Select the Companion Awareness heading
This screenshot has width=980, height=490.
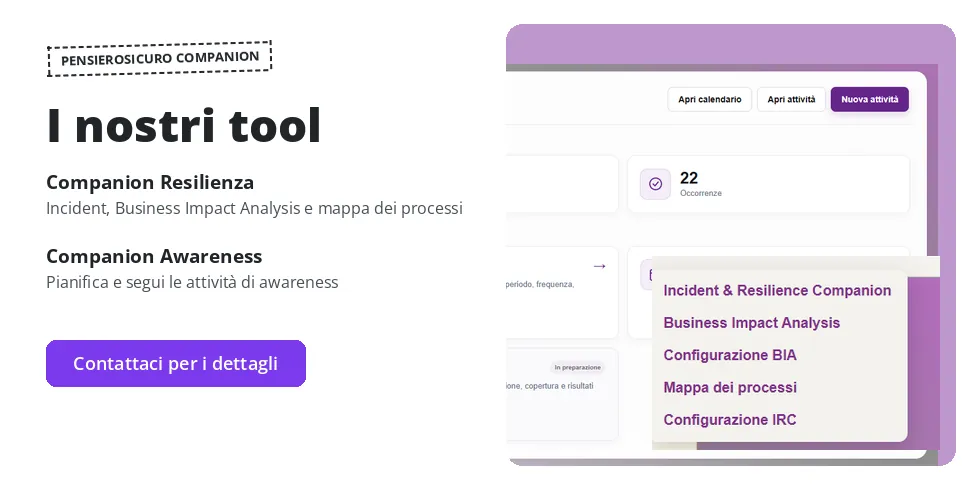tap(154, 256)
